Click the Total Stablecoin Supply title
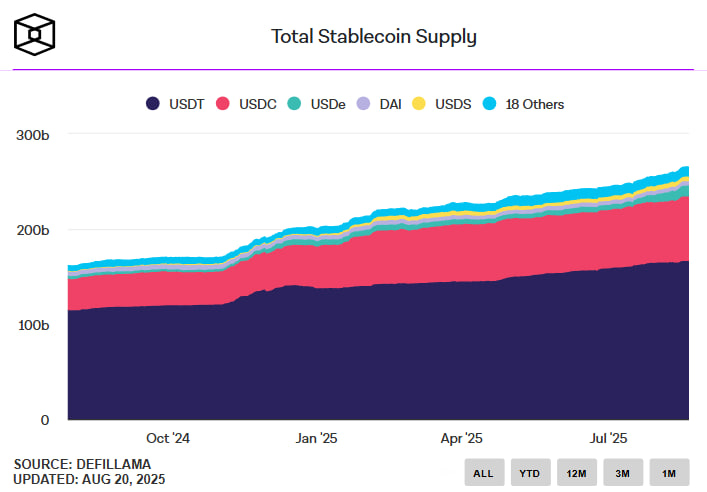The image size is (707, 492). coord(374,37)
